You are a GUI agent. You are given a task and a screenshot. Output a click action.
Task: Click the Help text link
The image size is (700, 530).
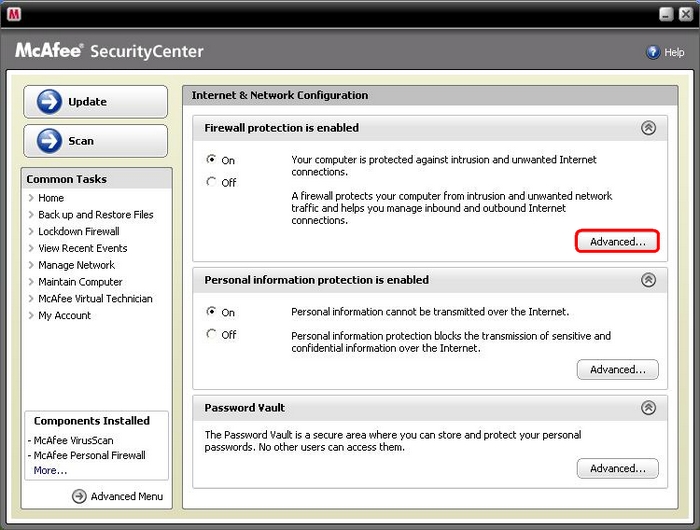click(674, 53)
